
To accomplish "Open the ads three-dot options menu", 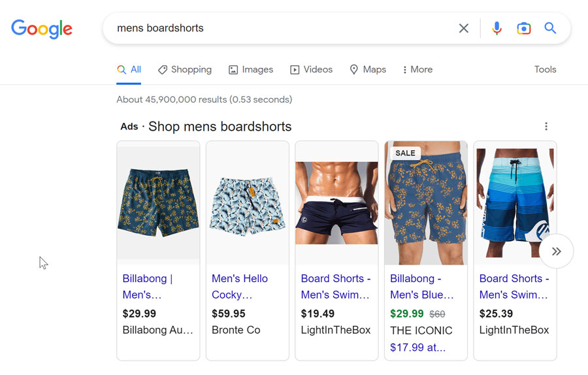I will 546,126.
